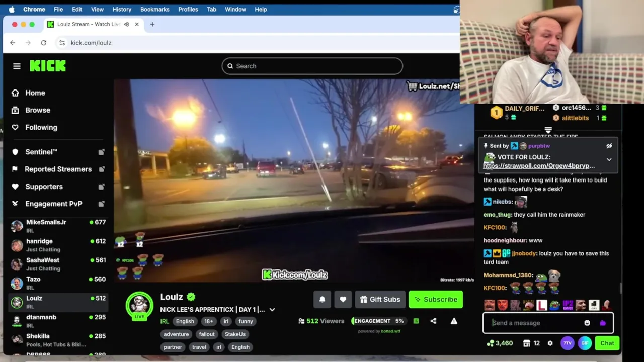This screenshot has height=362, width=644.
Task: View site information icon in address bar
Action: 62,43
